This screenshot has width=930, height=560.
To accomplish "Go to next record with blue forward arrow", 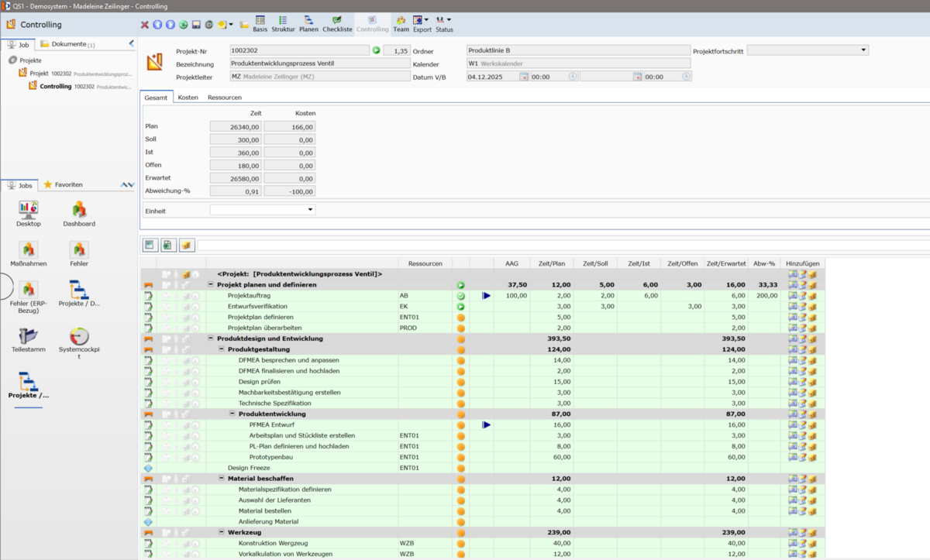I will (x=170, y=25).
